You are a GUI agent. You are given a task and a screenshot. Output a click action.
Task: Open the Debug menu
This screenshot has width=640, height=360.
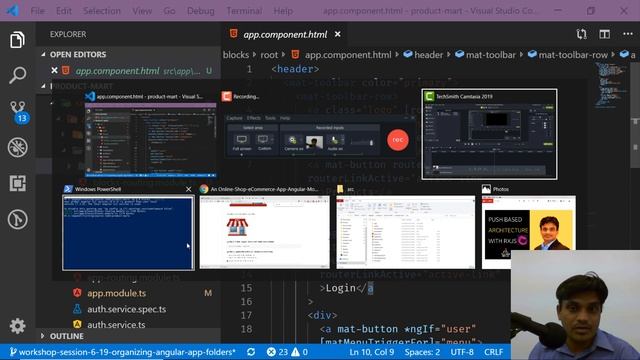click(200, 11)
